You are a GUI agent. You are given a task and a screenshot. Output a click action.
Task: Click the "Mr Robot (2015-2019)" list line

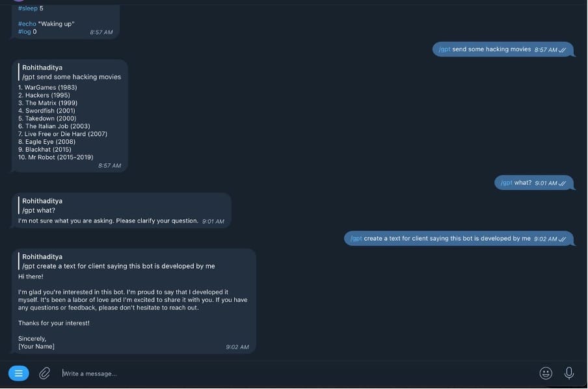coord(56,157)
